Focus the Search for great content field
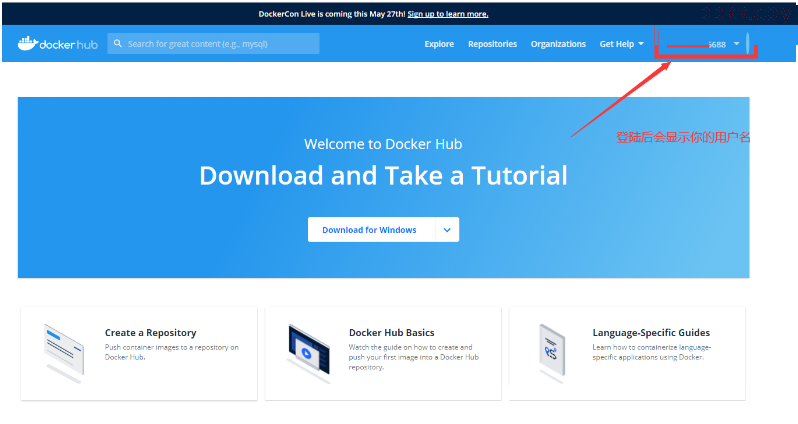Viewport: 798px width, 424px height. [213, 43]
